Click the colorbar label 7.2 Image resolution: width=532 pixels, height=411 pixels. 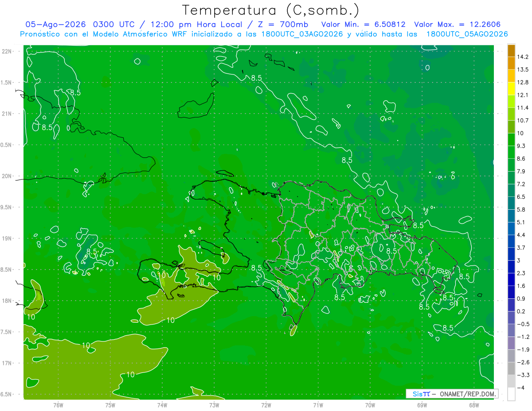click(521, 184)
